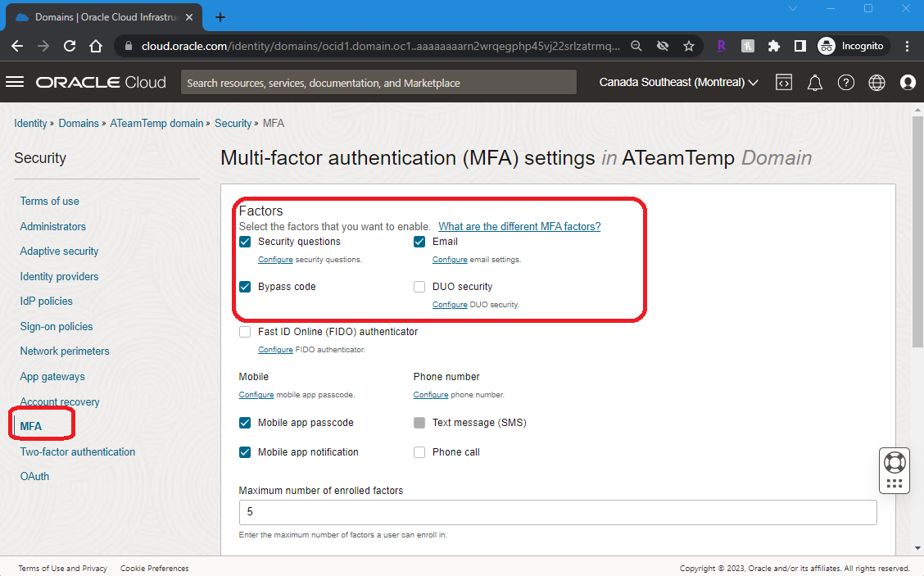The width and height of the screenshot is (924, 576).
Task: Click the ATeamTemp domain breadcrumb
Action: pyautogui.click(x=156, y=124)
